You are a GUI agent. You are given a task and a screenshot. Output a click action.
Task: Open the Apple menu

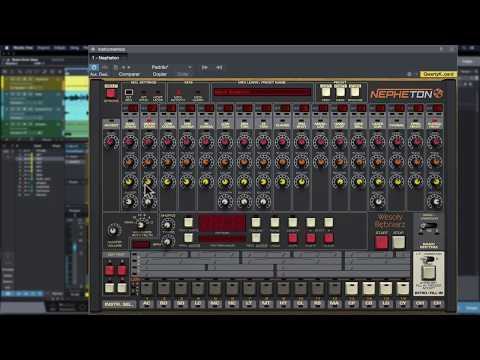click(6, 48)
